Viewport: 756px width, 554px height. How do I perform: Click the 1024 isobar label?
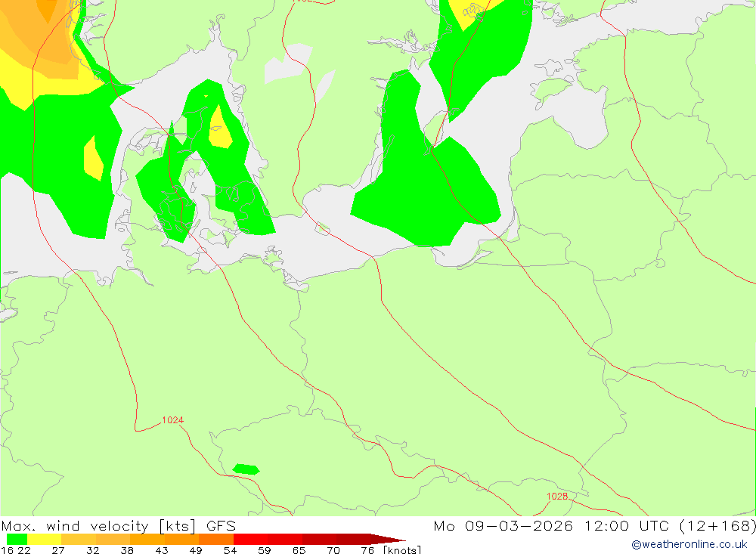pyautogui.click(x=172, y=420)
